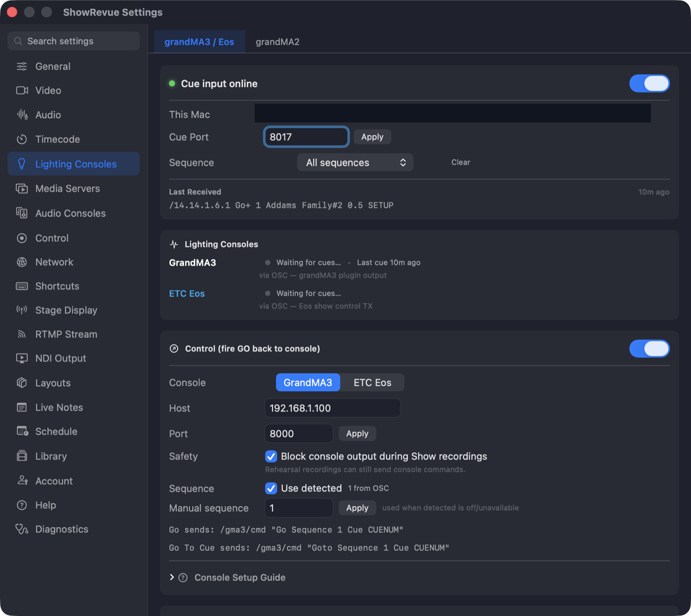The width and height of the screenshot is (691, 616).
Task: Open General settings sliders icon
Action: pyautogui.click(x=22, y=66)
